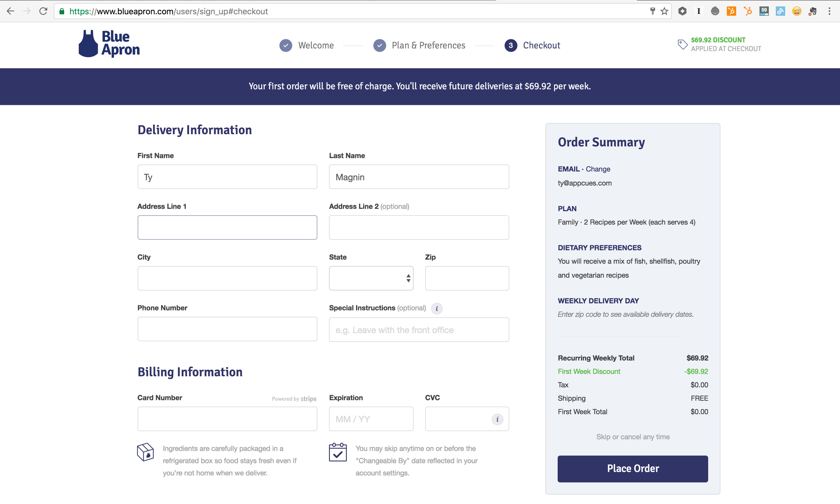
Task: Click the green padlock security icon
Action: click(62, 11)
